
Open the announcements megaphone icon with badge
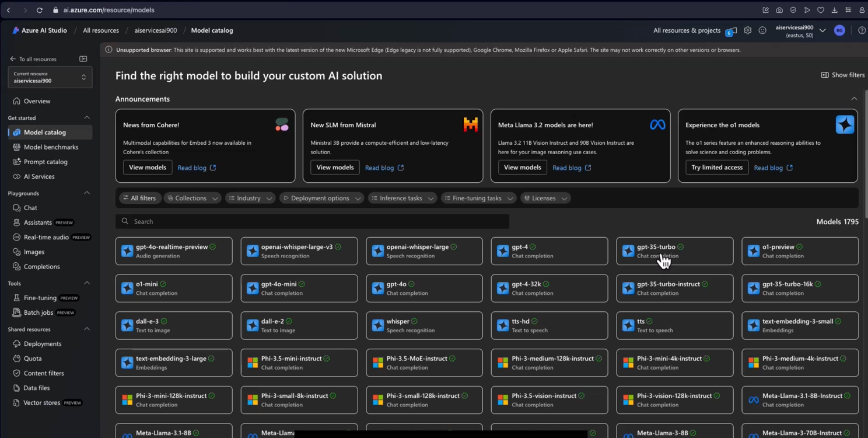click(x=731, y=31)
